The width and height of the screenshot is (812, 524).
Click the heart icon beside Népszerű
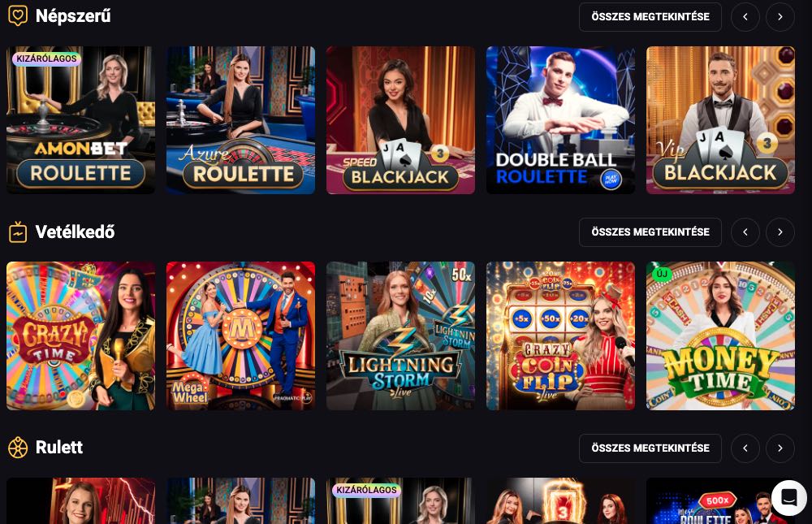click(x=18, y=16)
